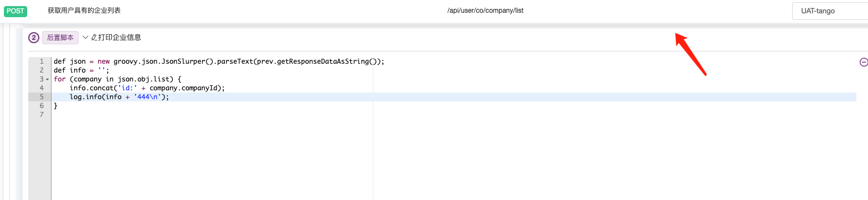Click the /api/user/co/company/list path field
Viewport: 868px width, 200px height.
pos(485,11)
